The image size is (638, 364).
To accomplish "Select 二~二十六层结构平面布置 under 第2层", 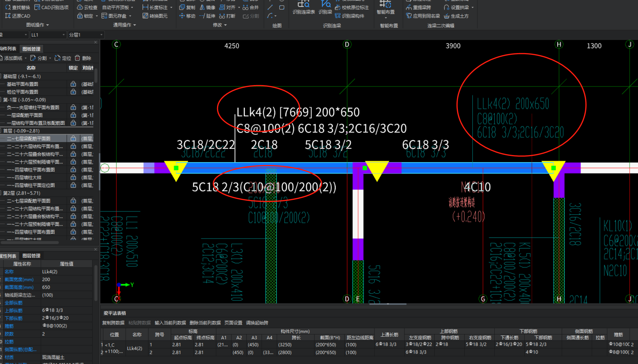I will coord(35,209).
